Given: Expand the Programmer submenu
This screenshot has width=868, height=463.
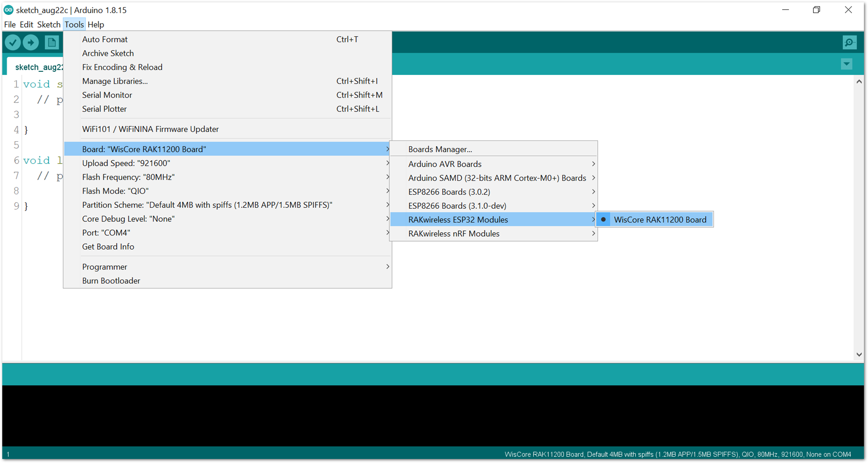Looking at the screenshot, I should pyautogui.click(x=227, y=267).
